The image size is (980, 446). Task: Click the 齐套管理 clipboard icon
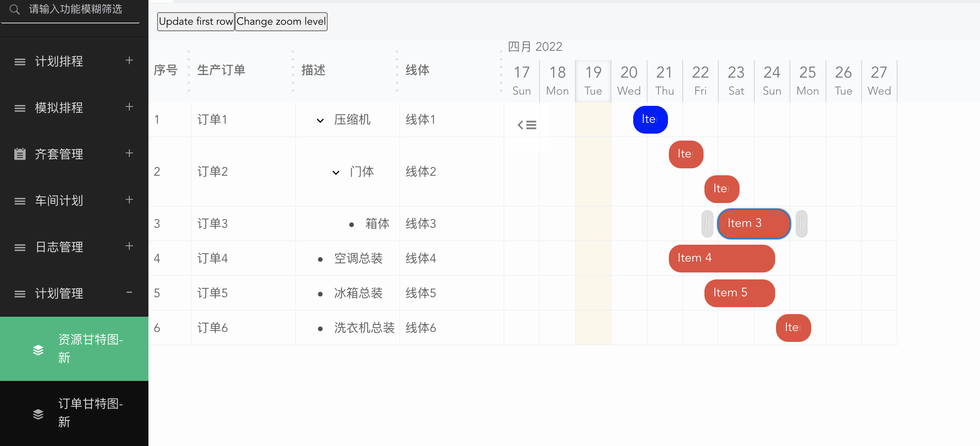[x=20, y=154]
